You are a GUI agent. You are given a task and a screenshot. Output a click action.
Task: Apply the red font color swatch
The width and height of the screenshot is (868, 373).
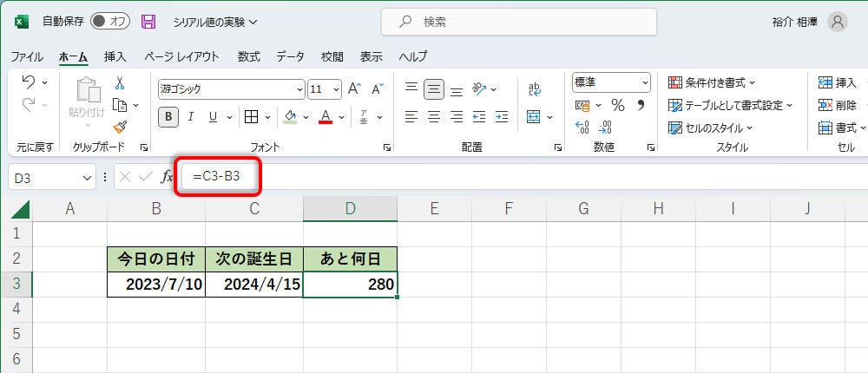325,116
